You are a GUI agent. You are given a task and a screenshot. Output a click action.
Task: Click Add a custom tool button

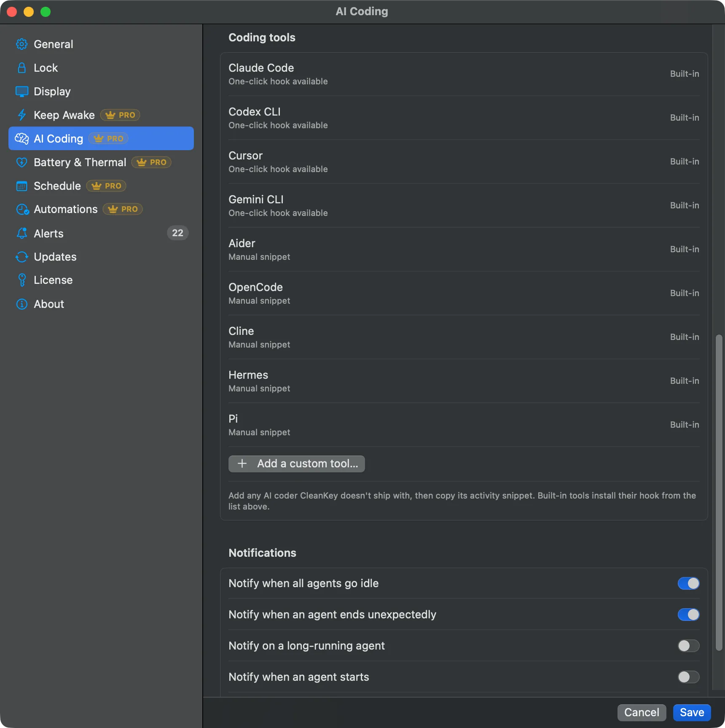click(297, 464)
